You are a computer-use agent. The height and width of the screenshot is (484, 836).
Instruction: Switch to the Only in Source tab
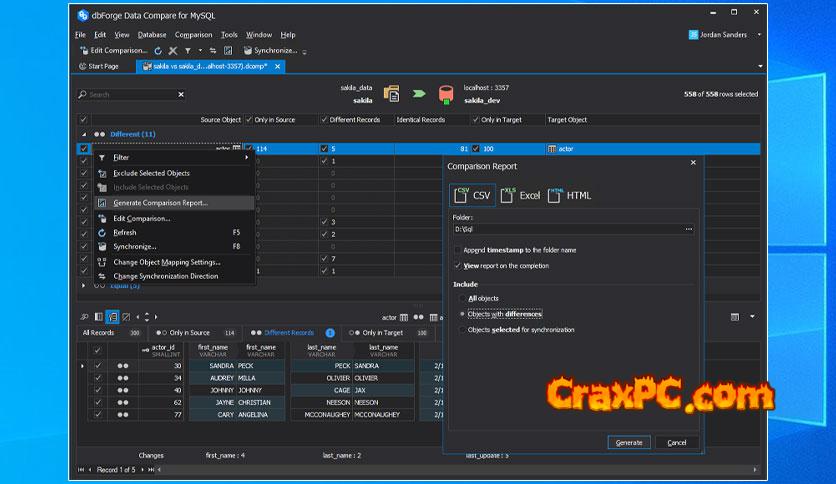189,333
